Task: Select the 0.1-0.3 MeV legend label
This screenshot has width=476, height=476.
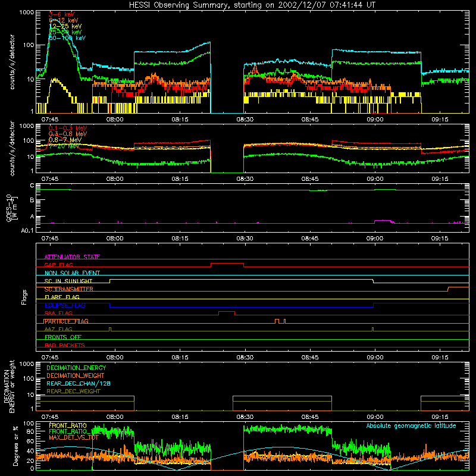Action: coord(68,128)
